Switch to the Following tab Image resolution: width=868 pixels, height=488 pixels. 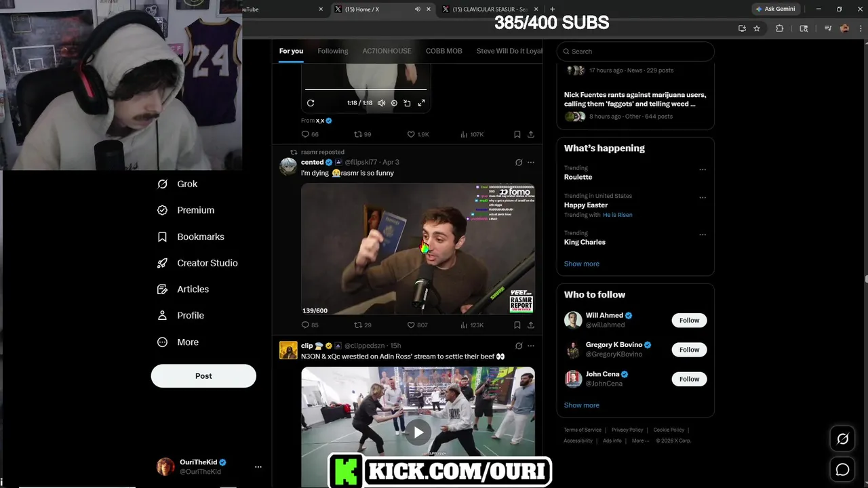(332, 51)
